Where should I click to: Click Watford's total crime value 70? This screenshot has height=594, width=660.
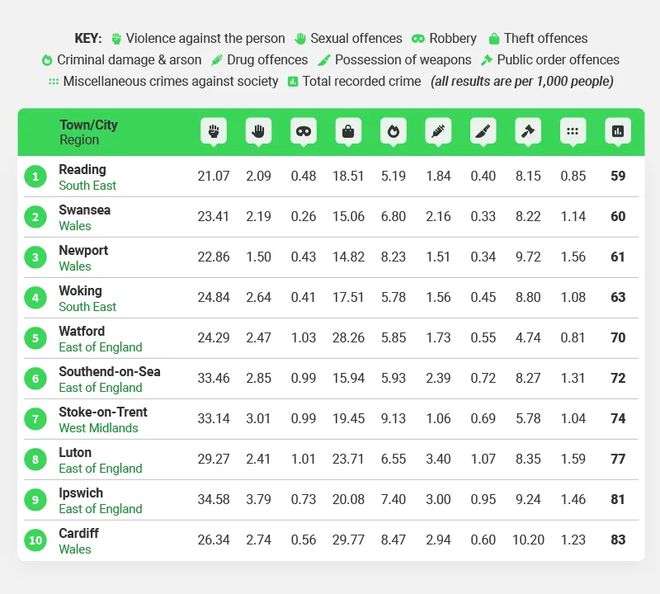618,338
